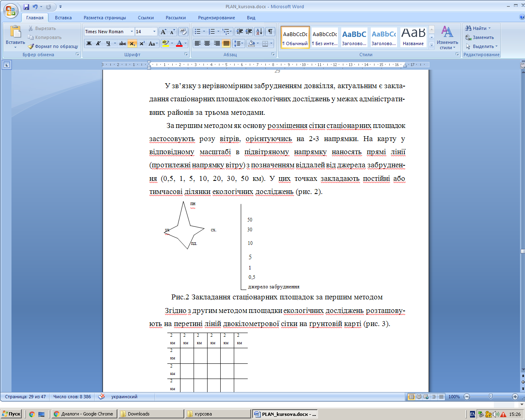The image size is (525, 420).
Task: Click the Заменить button
Action: coord(479,37)
